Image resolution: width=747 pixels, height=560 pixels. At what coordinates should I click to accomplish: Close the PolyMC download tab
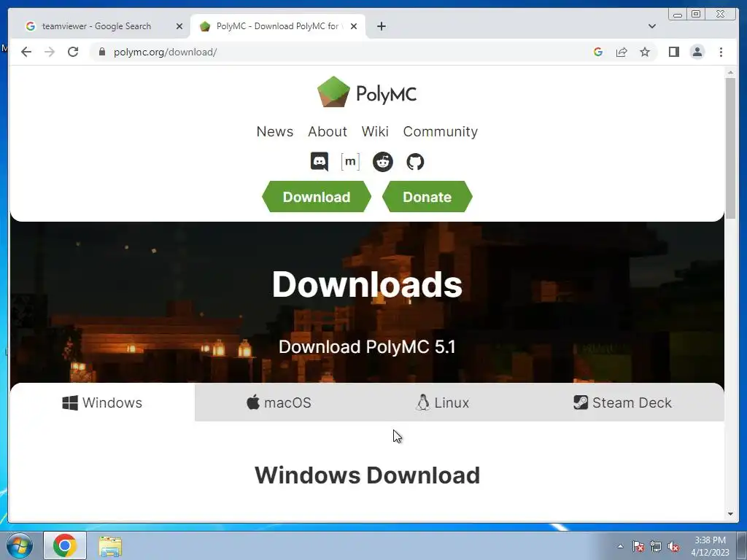354,26
